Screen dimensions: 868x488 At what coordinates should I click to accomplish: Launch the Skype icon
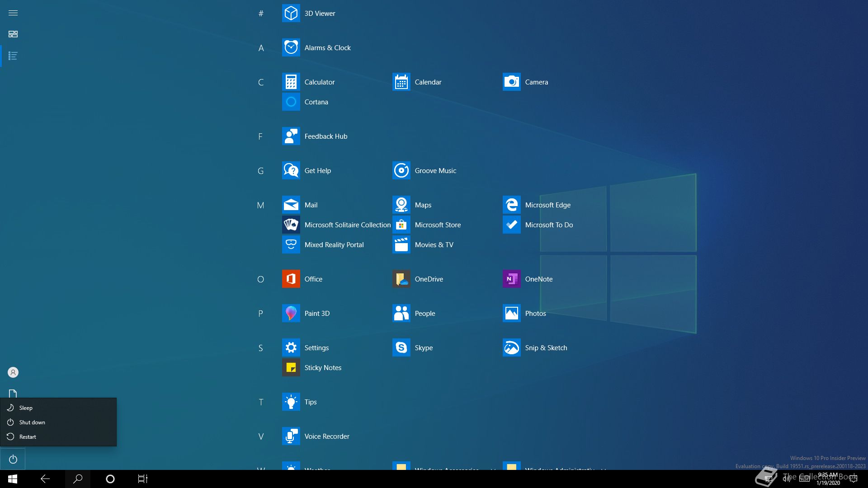(x=401, y=348)
